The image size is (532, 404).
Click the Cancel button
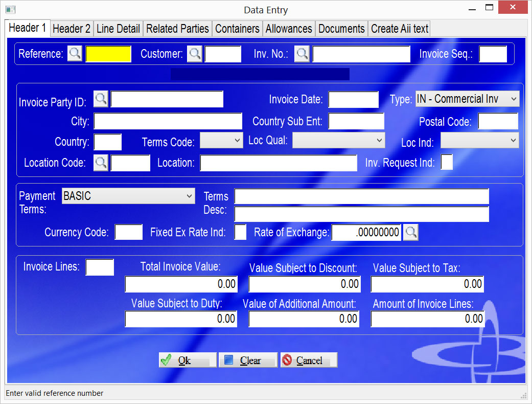(309, 360)
